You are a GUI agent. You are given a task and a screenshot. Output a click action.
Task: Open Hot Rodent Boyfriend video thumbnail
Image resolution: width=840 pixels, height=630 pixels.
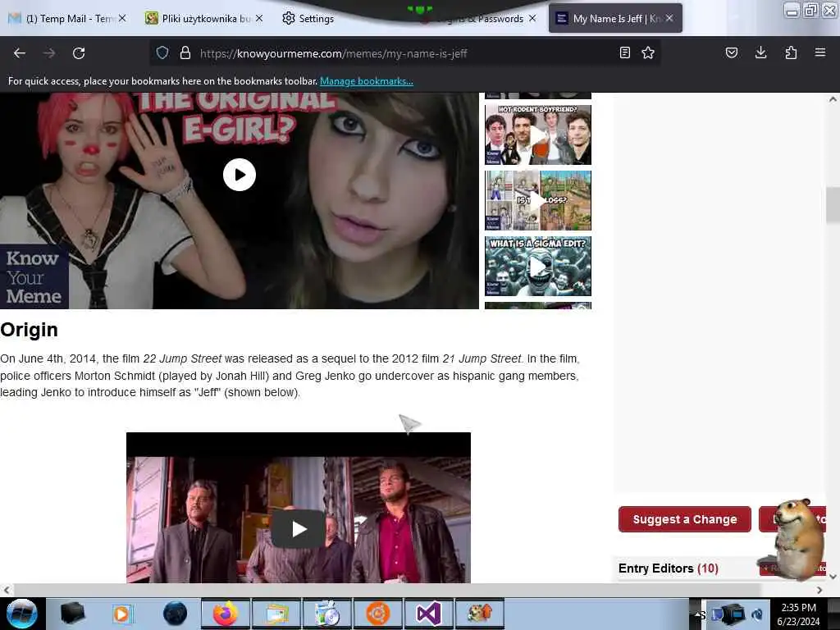(538, 135)
